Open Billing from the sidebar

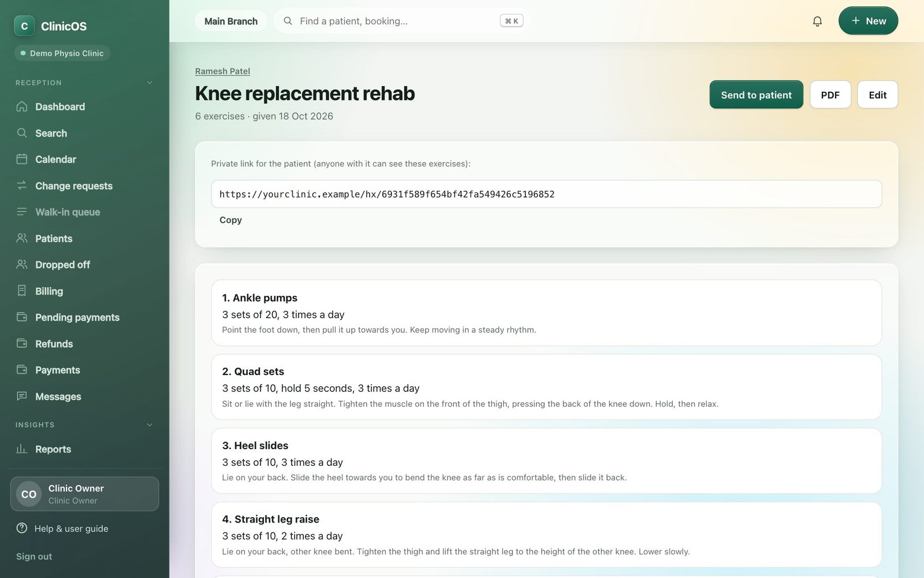pyautogui.click(x=84, y=291)
